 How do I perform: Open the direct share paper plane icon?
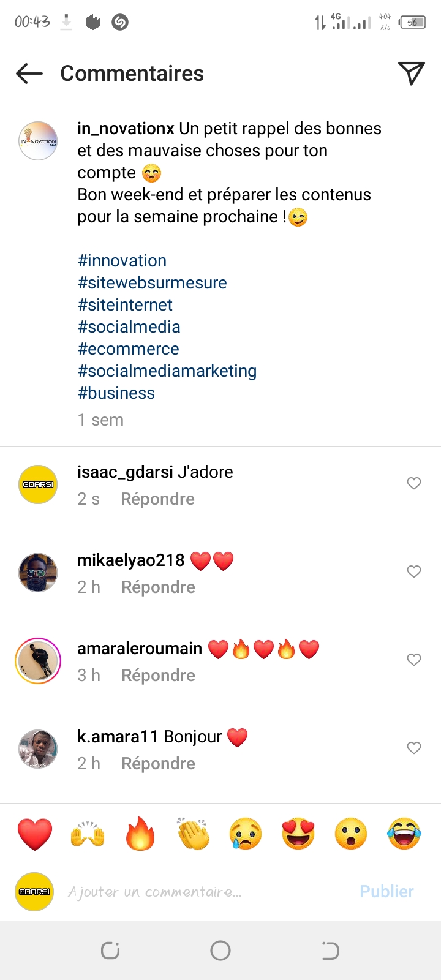412,73
